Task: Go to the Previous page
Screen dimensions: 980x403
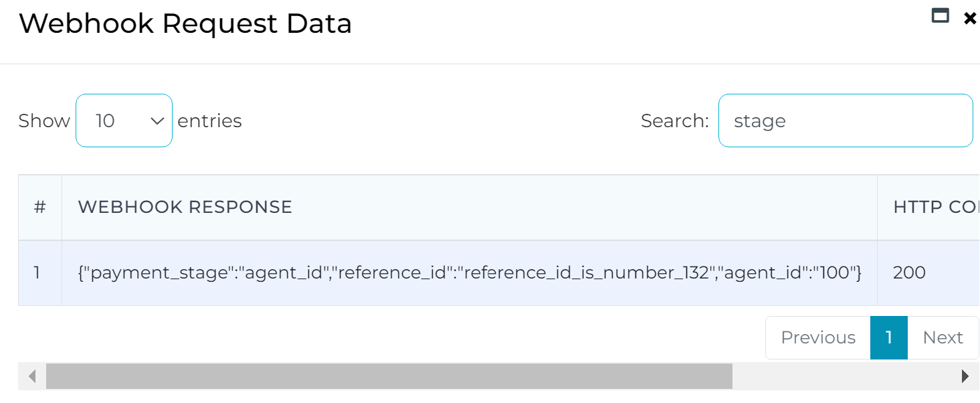Action: click(x=818, y=337)
